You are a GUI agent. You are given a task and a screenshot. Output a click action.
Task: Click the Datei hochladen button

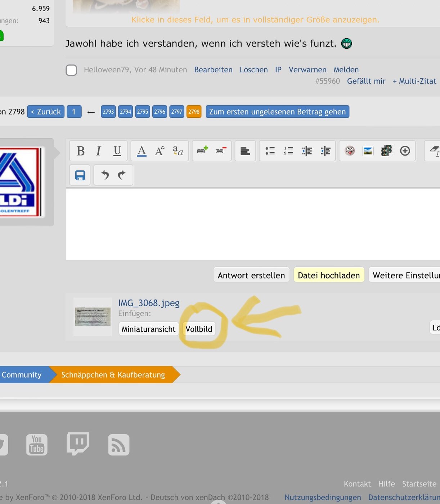tap(329, 275)
